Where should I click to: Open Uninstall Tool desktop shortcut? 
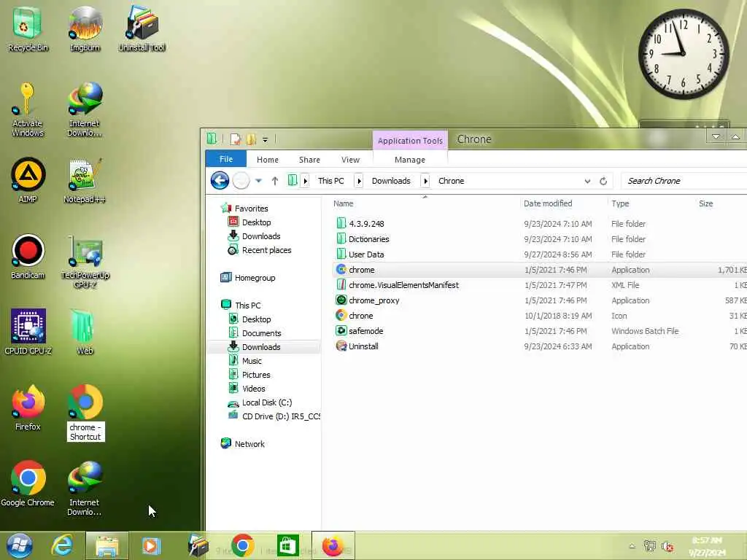(142, 28)
